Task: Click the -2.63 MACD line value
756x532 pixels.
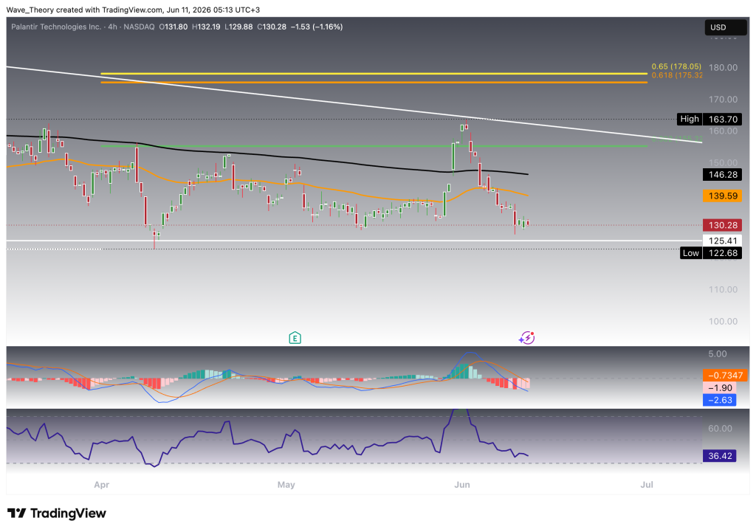Action: coord(719,400)
